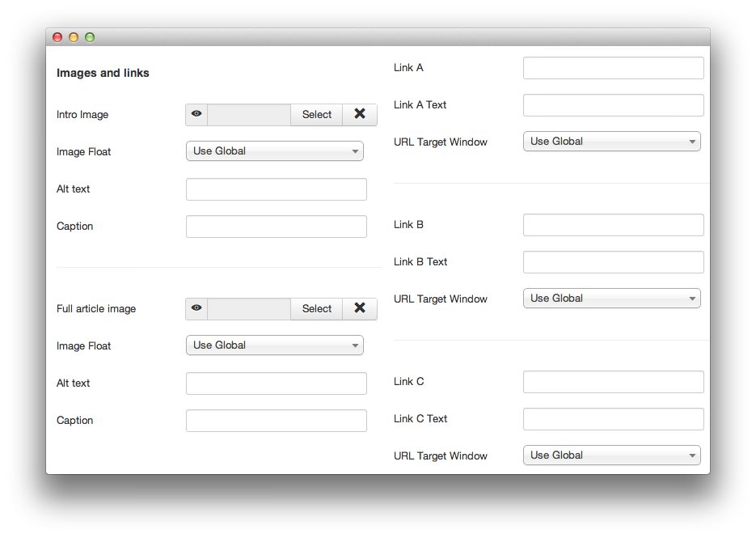Image resolution: width=756 pixels, height=538 pixels.
Task: Click the eye preview icon for Full article image
Action: [196, 309]
